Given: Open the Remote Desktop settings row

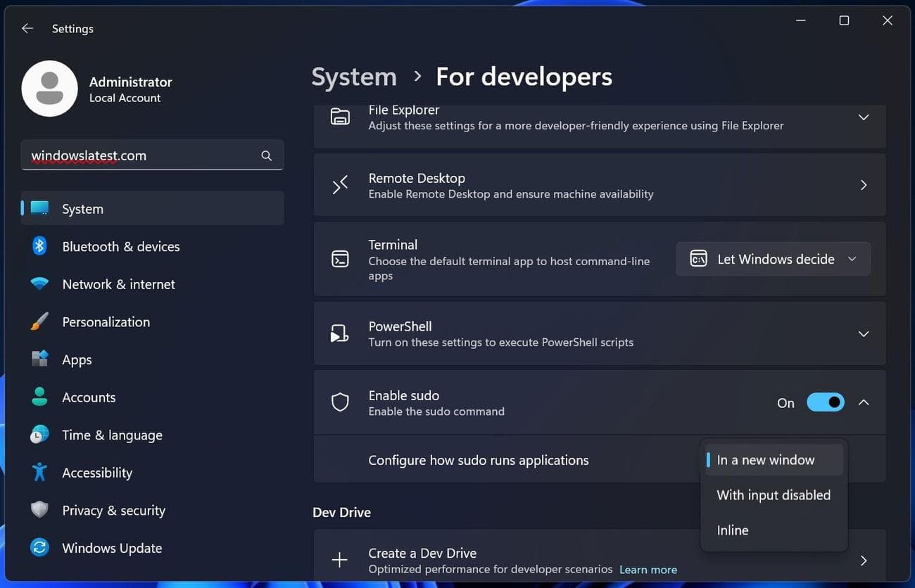Looking at the screenshot, I should click(598, 186).
